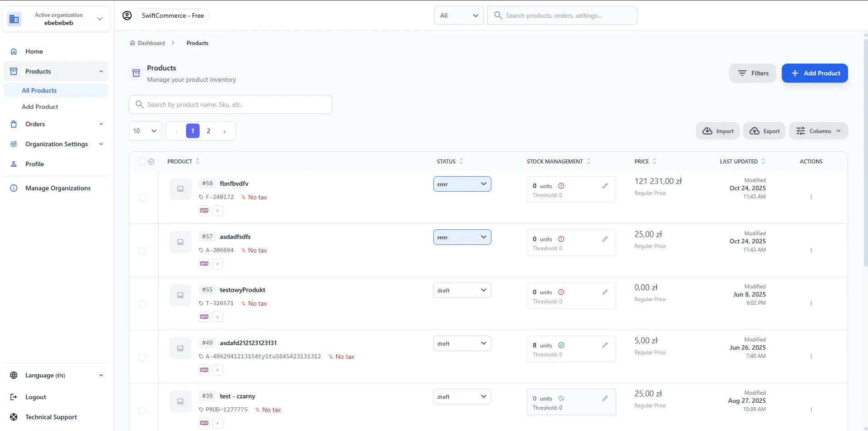Open the page size dropdown showing 10

144,131
